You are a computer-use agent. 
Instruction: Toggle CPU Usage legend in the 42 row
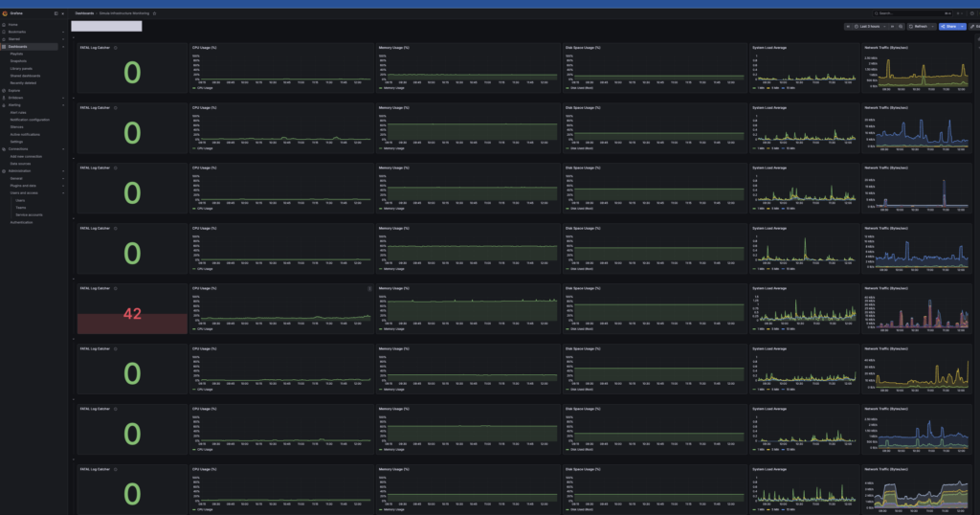point(203,328)
